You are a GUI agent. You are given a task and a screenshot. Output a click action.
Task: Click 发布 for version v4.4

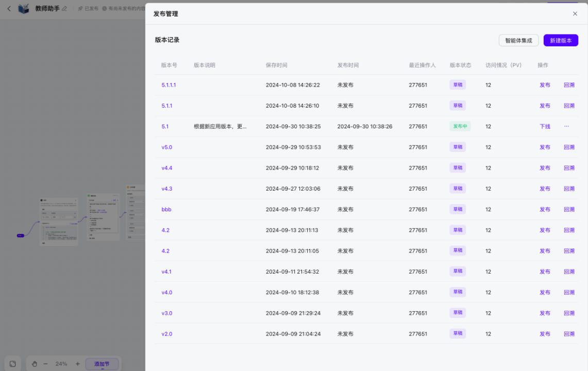tap(545, 168)
